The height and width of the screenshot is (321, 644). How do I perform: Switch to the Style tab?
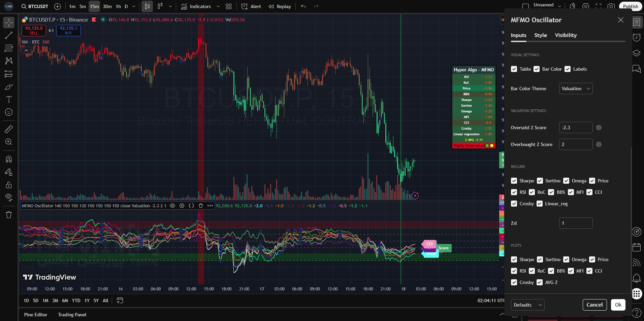point(540,35)
